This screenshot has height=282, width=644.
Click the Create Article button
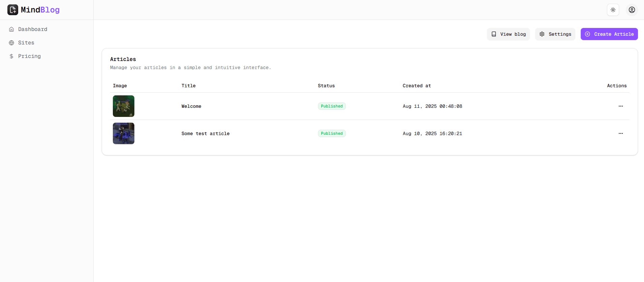609,34
